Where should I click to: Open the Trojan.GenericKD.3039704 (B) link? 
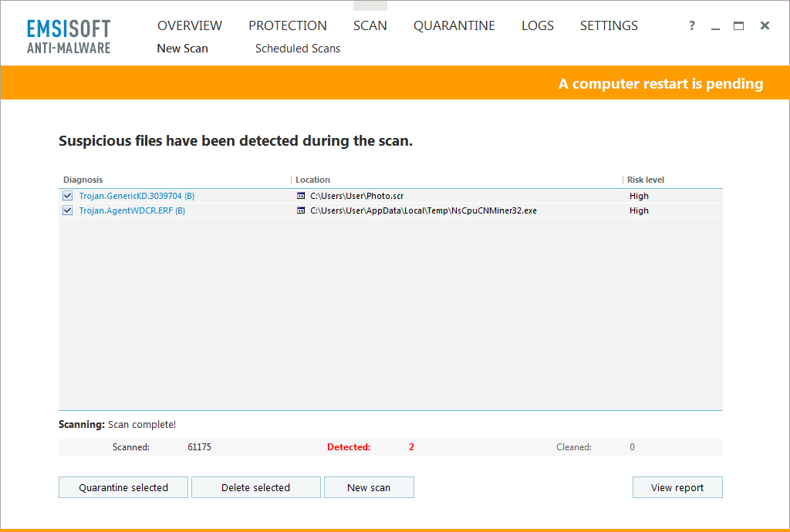[x=137, y=196]
